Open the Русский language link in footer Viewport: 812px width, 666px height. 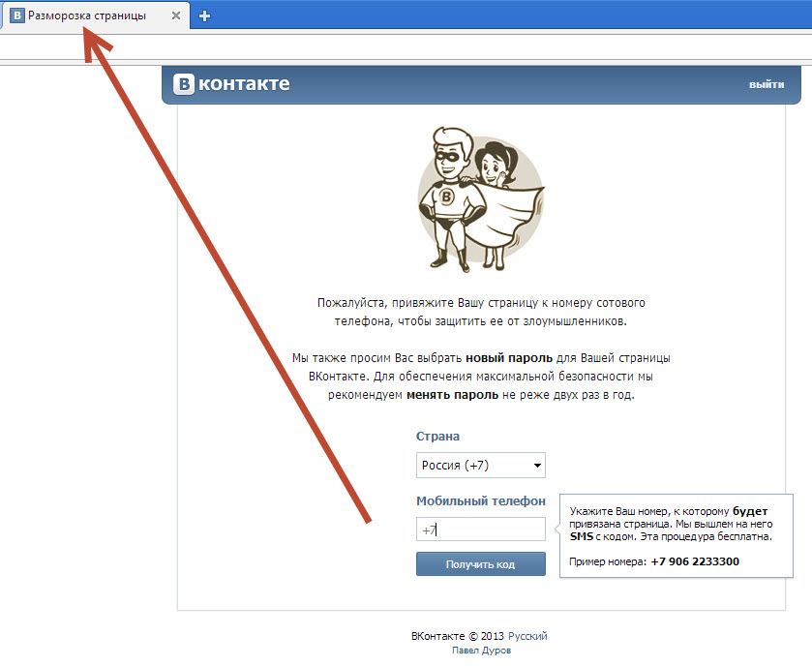[527, 636]
